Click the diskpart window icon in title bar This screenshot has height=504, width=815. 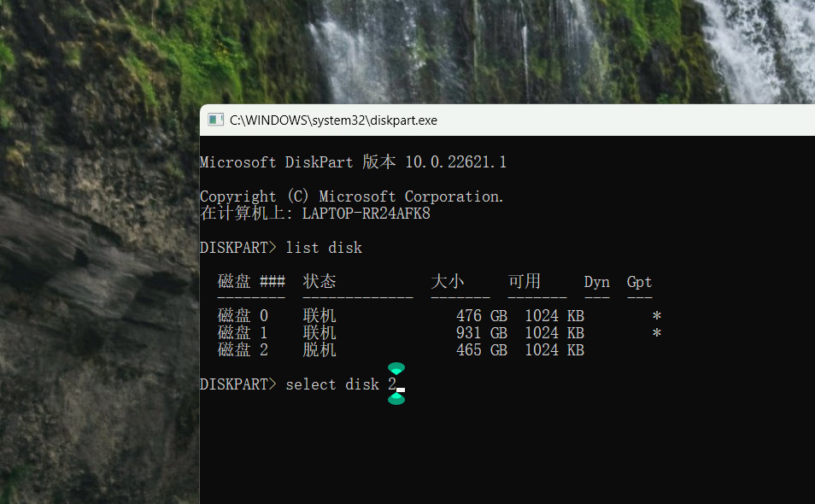(215, 120)
